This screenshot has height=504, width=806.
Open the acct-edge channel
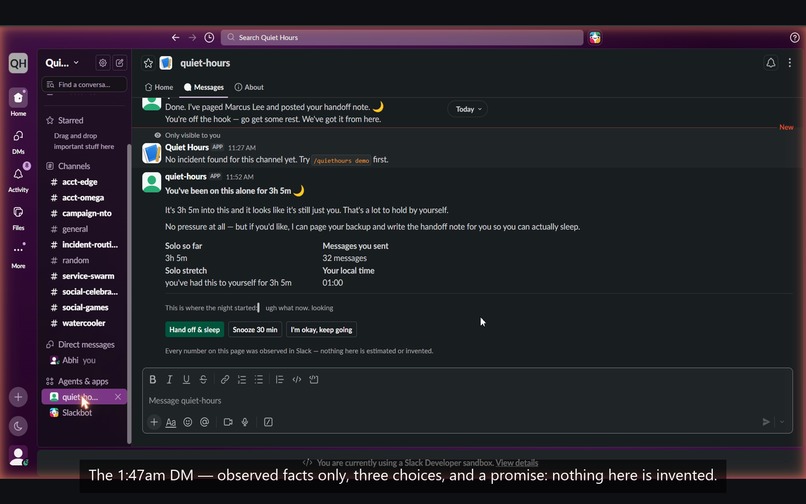84,182
